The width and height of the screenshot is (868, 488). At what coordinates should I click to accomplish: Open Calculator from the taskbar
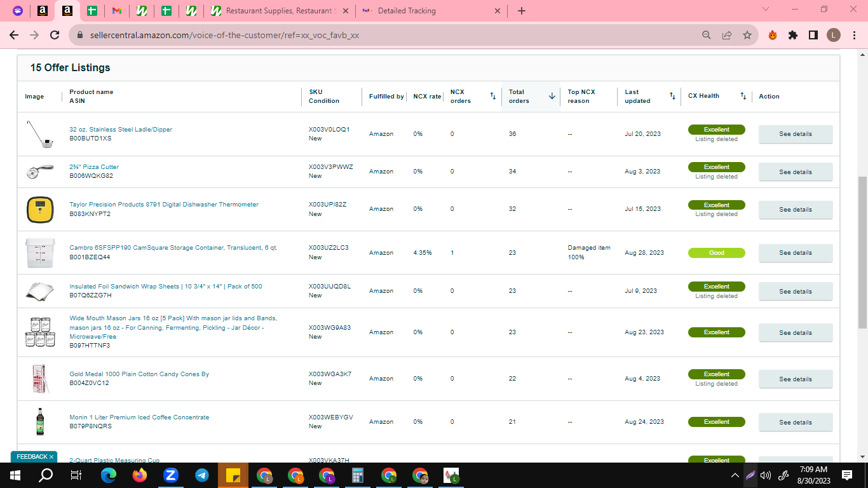(357, 475)
